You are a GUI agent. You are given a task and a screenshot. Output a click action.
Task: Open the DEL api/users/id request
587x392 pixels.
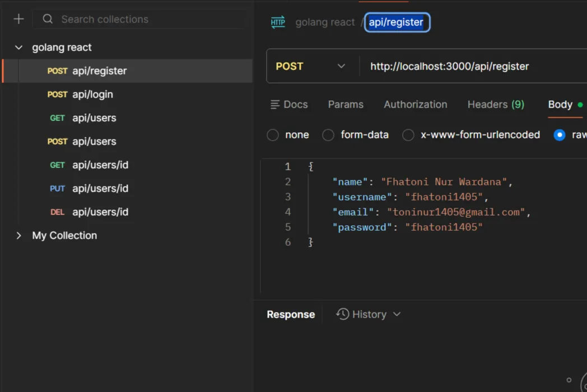click(127, 212)
